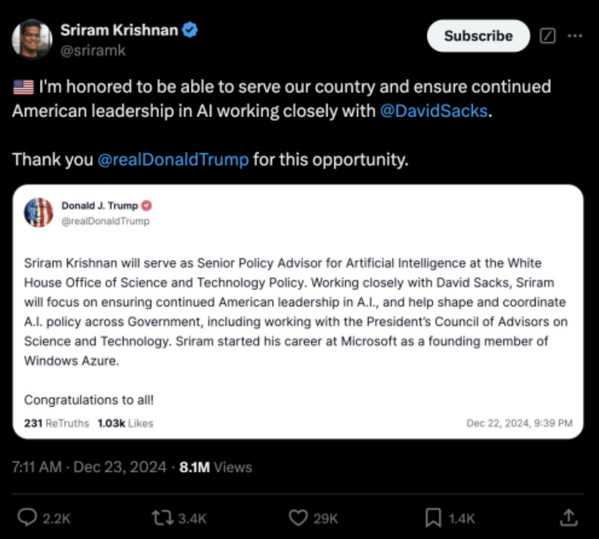Click the repost arrows icon
This screenshot has height=539, width=599.
click(162, 518)
